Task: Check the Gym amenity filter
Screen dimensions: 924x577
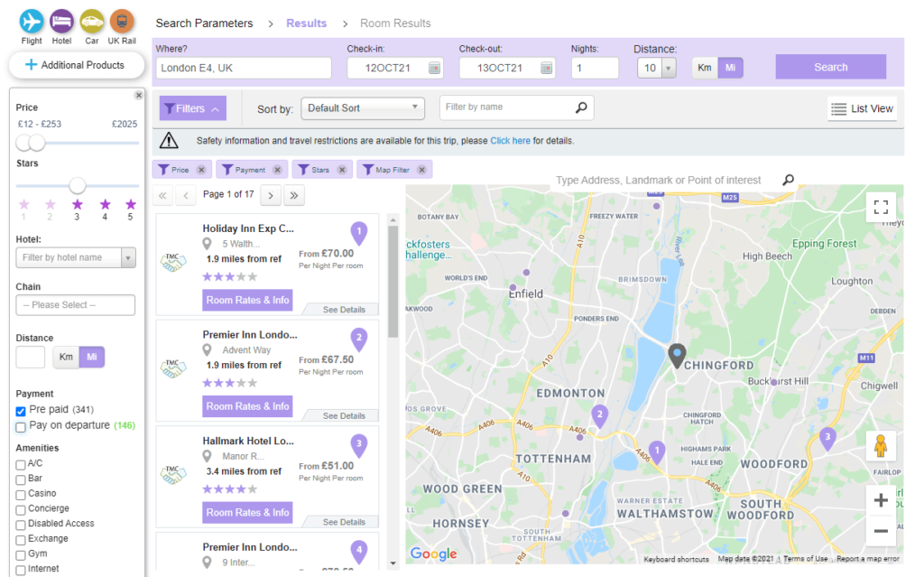Action: [21, 554]
